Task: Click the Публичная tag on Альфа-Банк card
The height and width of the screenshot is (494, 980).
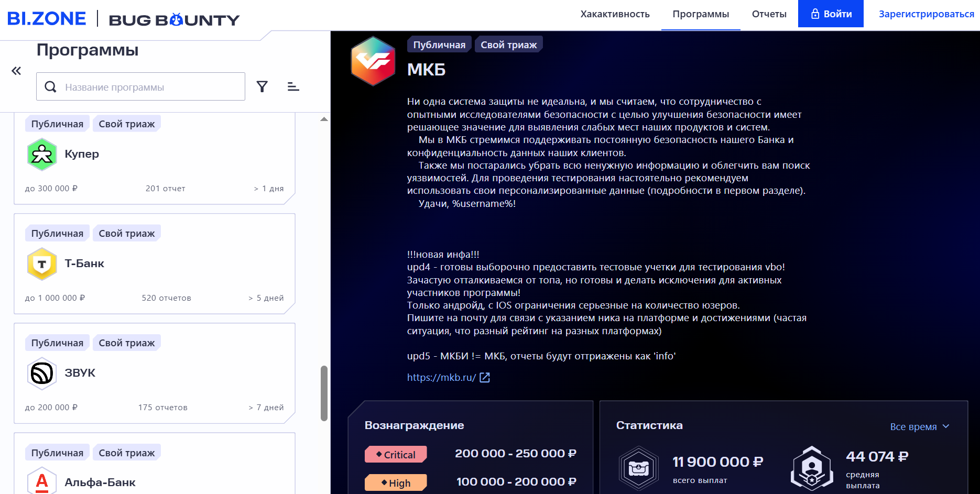Action: (x=57, y=453)
